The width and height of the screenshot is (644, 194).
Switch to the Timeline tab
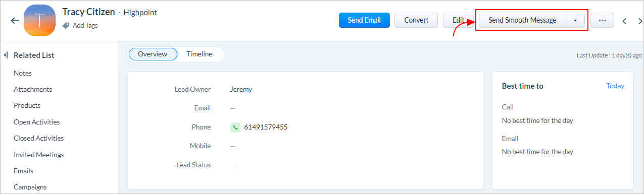(200, 54)
